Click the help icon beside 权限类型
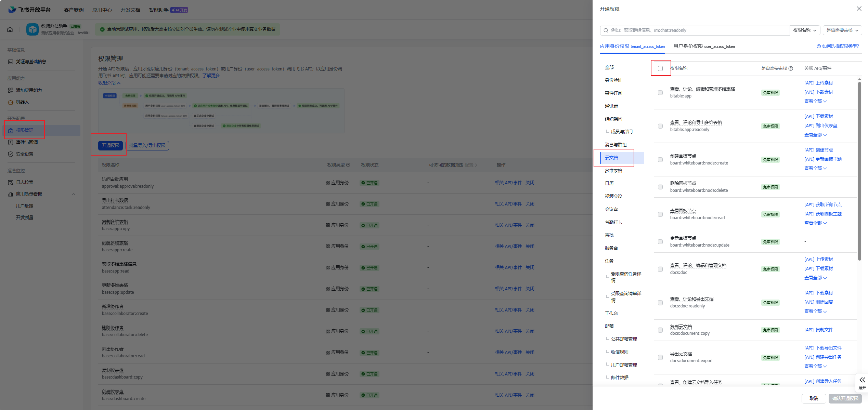Image resolution: width=868 pixels, height=410 pixels. (348, 165)
